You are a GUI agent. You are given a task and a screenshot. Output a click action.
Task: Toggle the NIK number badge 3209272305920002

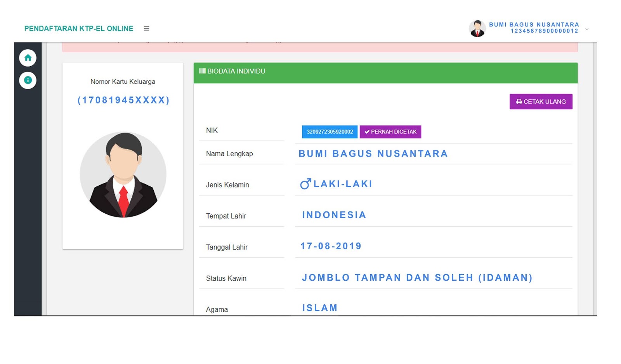pos(329,132)
